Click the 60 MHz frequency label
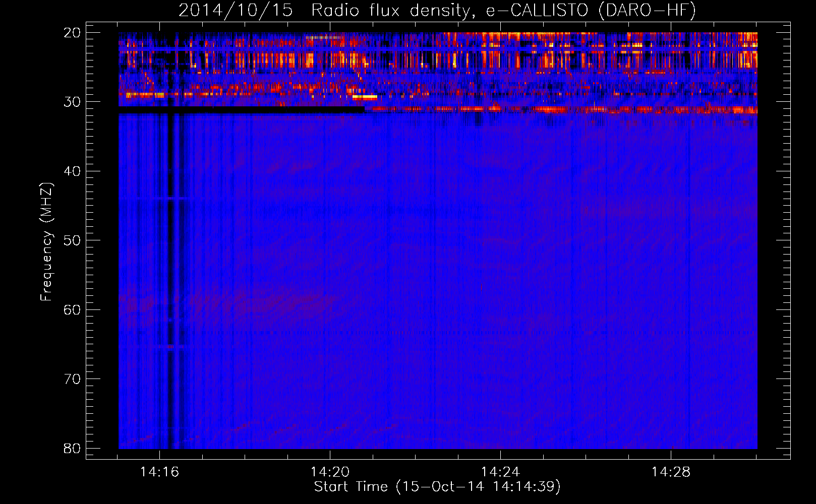Screen dimensions: 816x504 [x=72, y=309]
